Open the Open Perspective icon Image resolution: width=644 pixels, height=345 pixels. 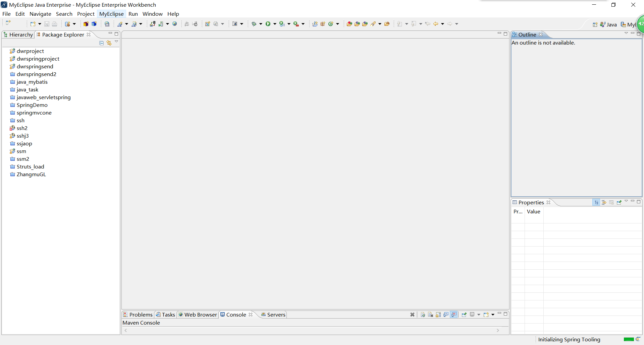(x=595, y=24)
